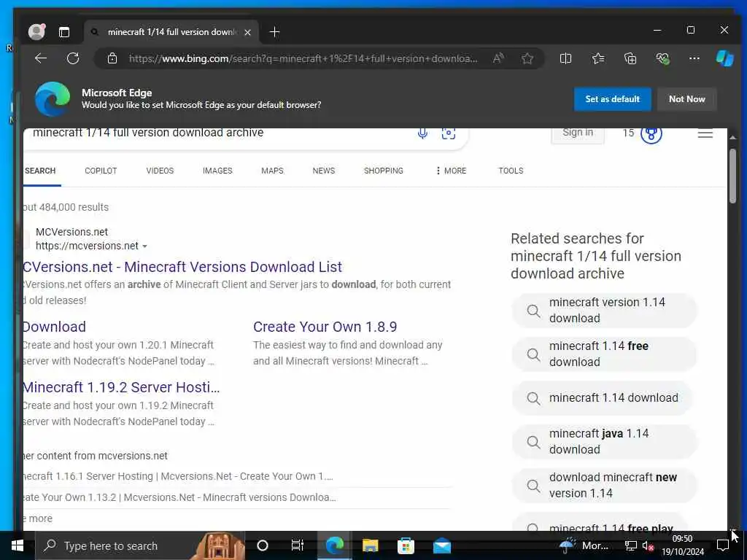
Task: Click the taskbar search box
Action: tap(141, 545)
